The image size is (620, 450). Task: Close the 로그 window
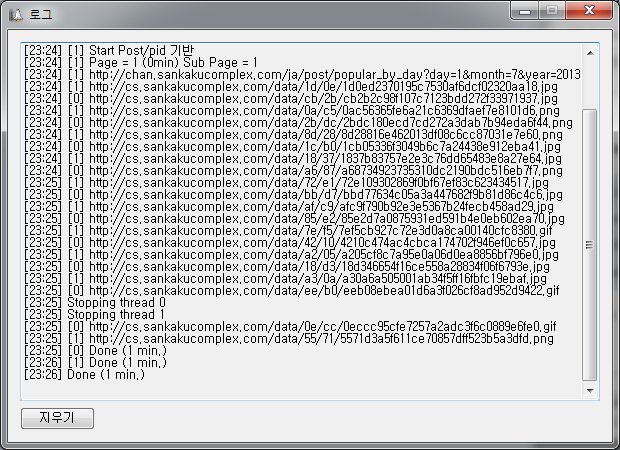(x=589, y=10)
